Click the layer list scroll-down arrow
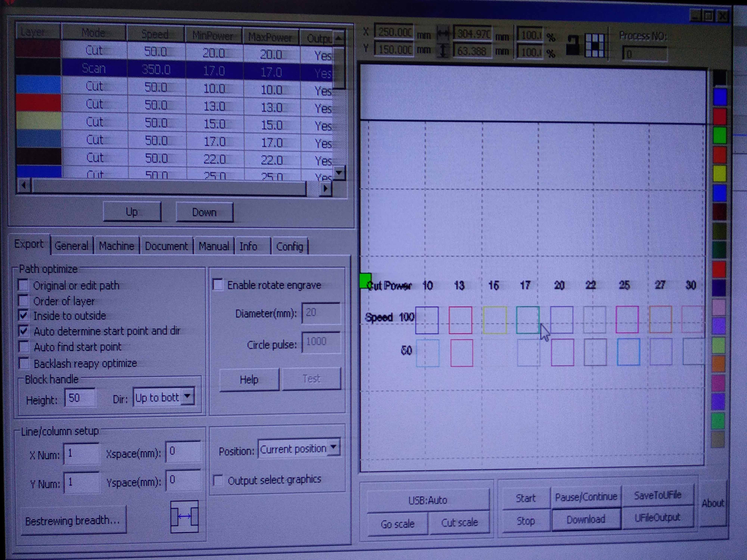Image resolution: width=747 pixels, height=560 pixels. point(339,173)
